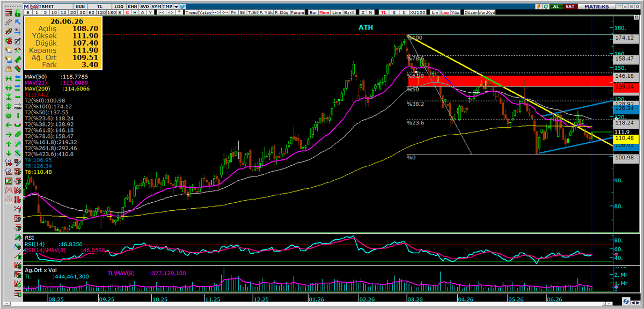Click the green AL buy button

point(556,6)
